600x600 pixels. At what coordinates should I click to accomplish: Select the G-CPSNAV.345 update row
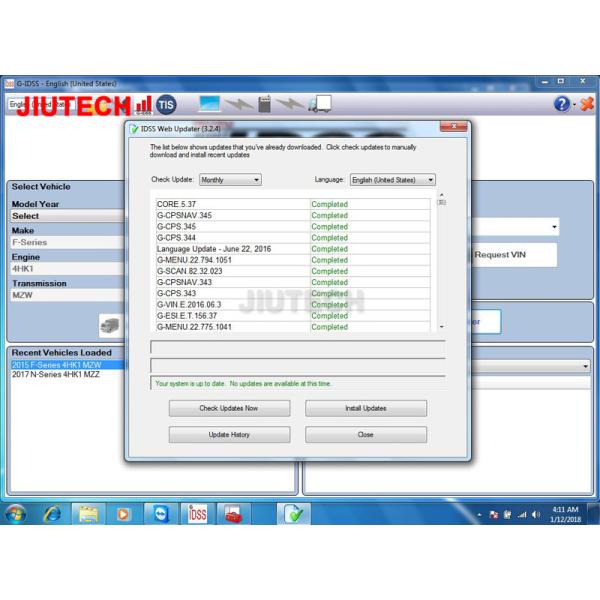coord(293,215)
